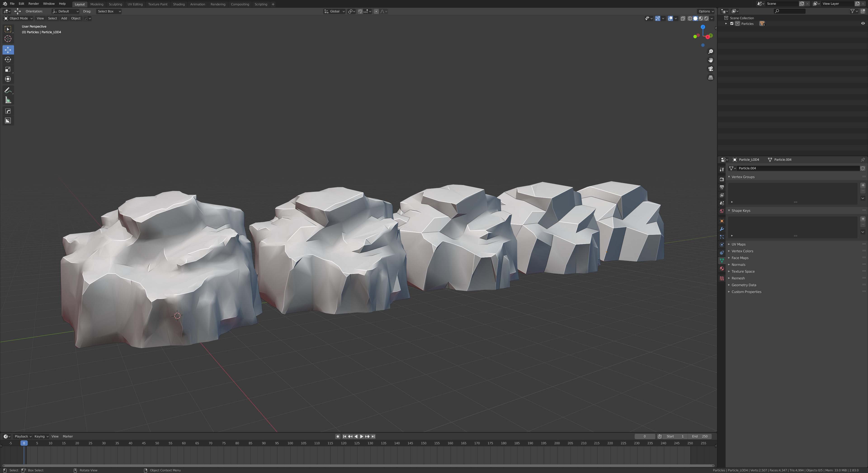This screenshot has width=868, height=473.
Task: Uncheck the Particles collection checkbox
Action: [732, 24]
